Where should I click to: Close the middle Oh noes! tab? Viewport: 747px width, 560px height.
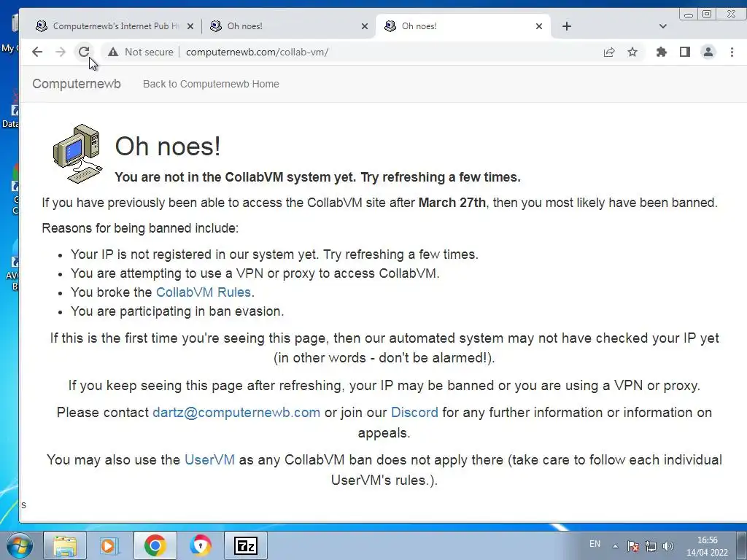coord(365,26)
